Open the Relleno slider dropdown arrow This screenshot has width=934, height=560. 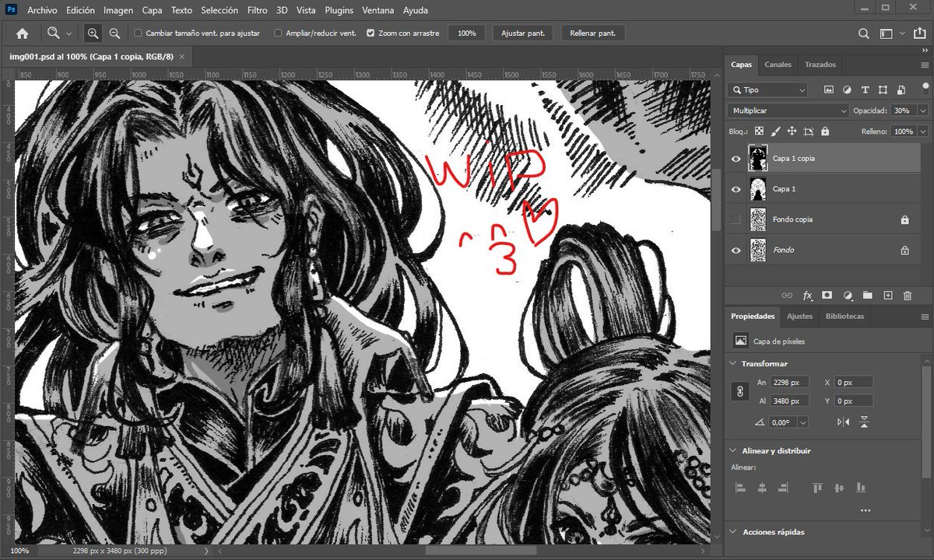[x=922, y=131]
